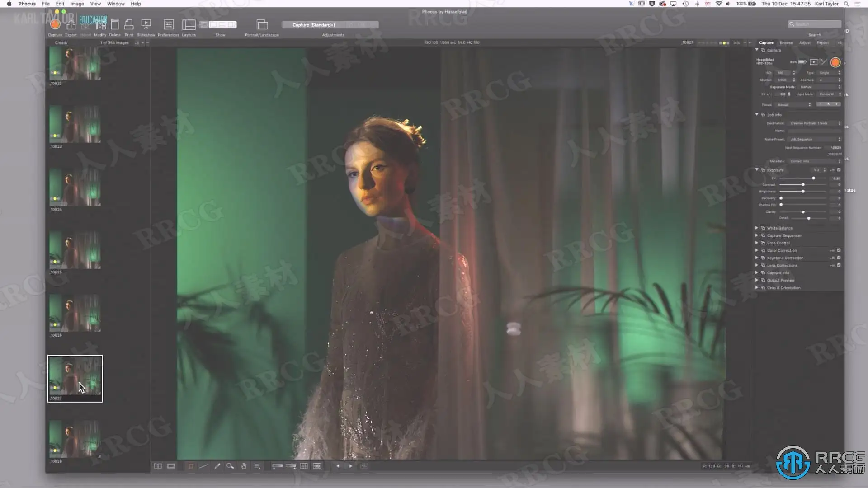This screenshot has width=868, height=488.
Task: Go to the next image arrow
Action: coord(351,466)
